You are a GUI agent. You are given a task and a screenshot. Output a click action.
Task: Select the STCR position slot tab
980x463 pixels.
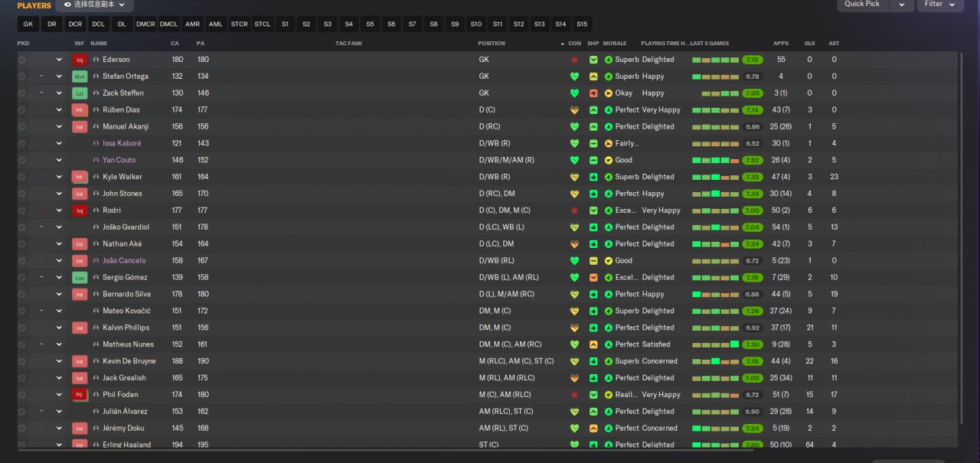coord(240,24)
